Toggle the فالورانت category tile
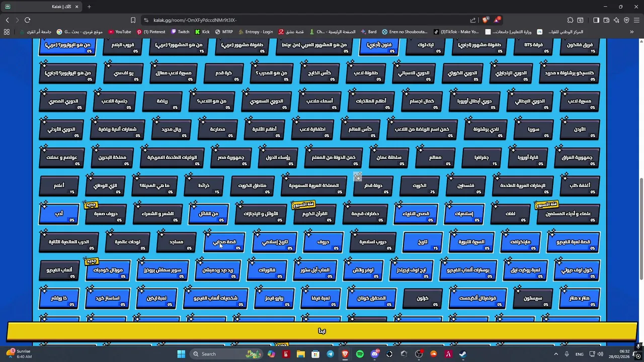The height and width of the screenshot is (362, 644). pyautogui.click(x=267, y=270)
